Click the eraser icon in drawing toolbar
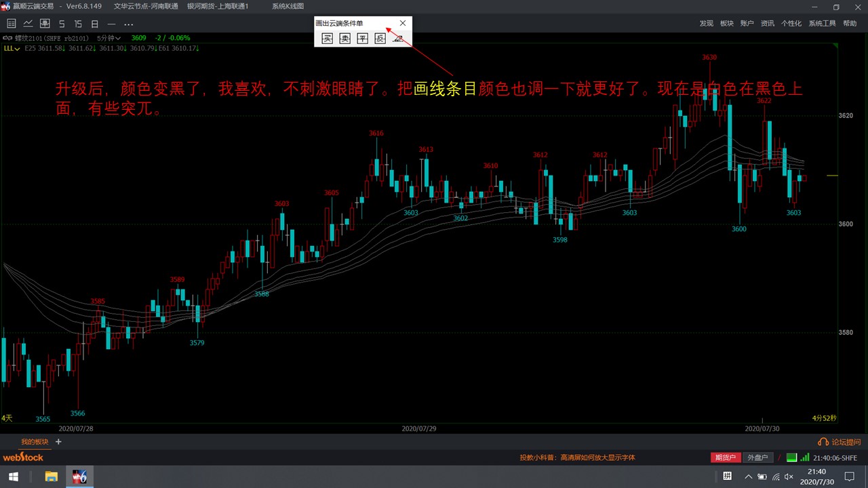 point(398,39)
